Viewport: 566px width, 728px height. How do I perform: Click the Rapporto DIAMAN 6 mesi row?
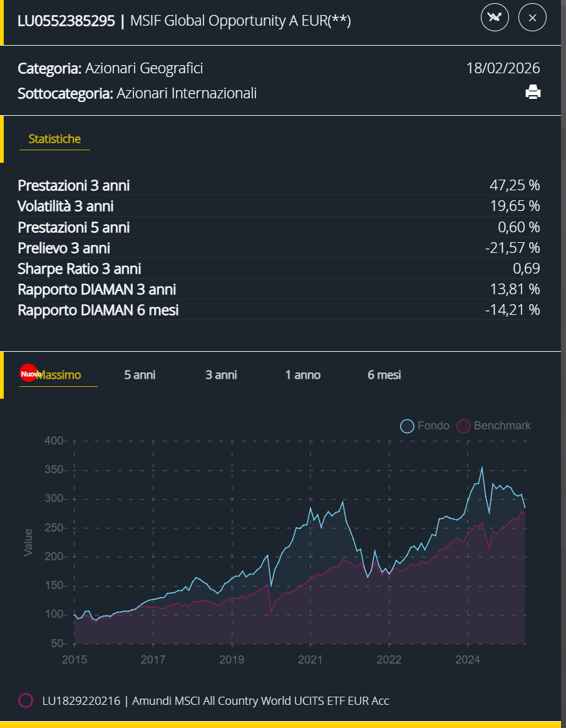click(x=279, y=310)
